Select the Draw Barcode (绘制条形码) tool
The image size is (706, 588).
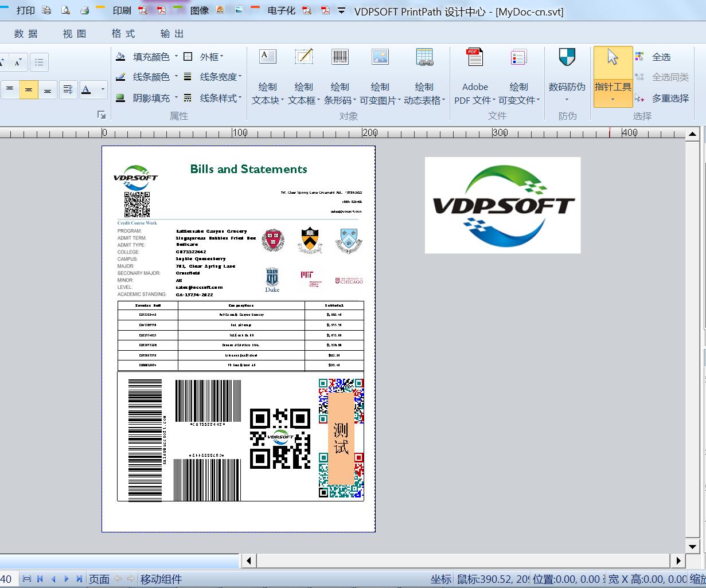click(x=340, y=57)
